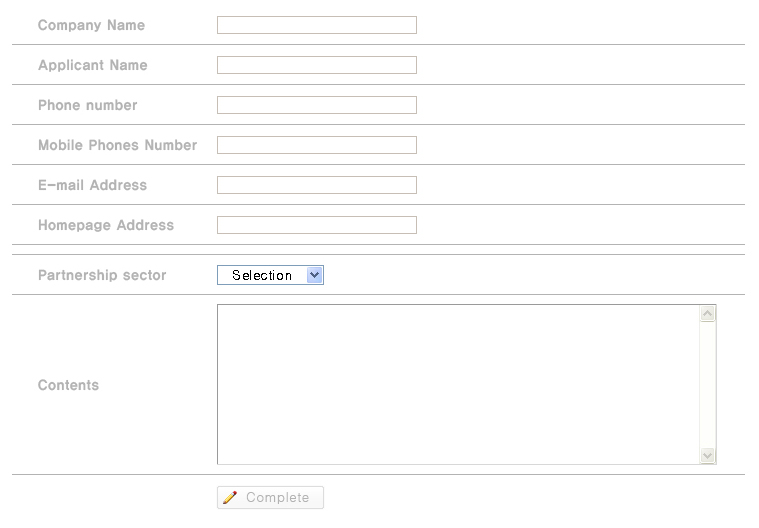
Task: Click the pencil icon on Complete button
Action: (x=230, y=497)
